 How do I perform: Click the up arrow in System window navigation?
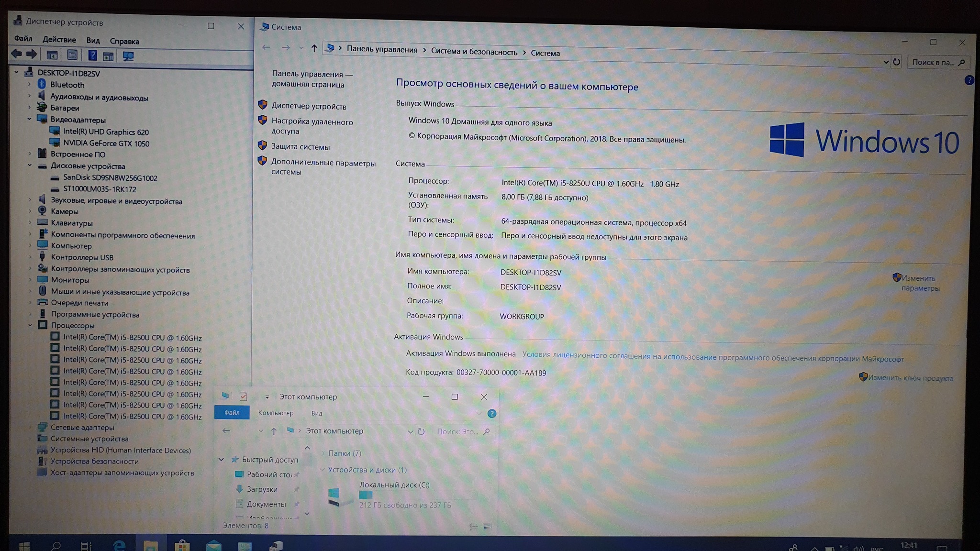click(x=314, y=48)
